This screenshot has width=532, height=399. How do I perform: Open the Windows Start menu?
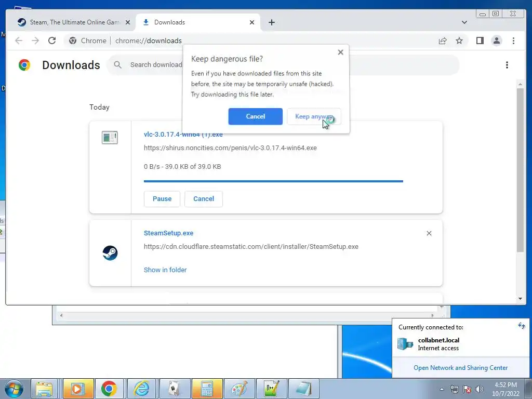point(14,389)
